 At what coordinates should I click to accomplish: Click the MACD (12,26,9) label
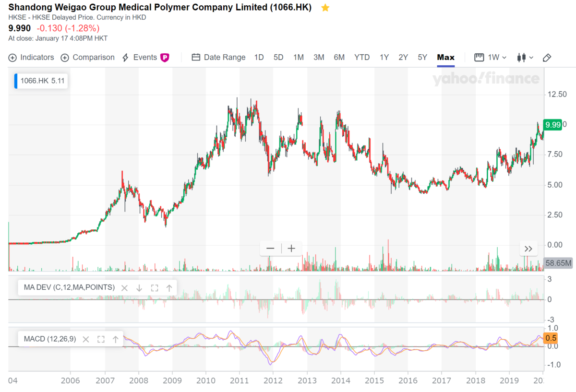pyautogui.click(x=50, y=339)
